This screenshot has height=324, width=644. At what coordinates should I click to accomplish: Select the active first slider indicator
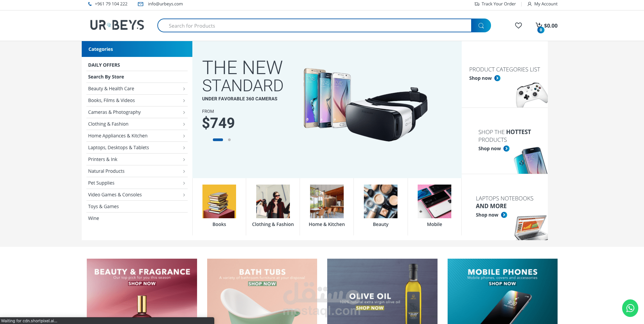(218, 140)
